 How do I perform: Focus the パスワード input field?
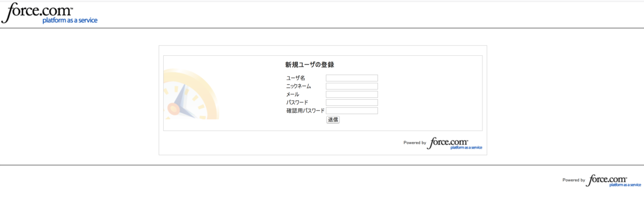tap(352, 103)
